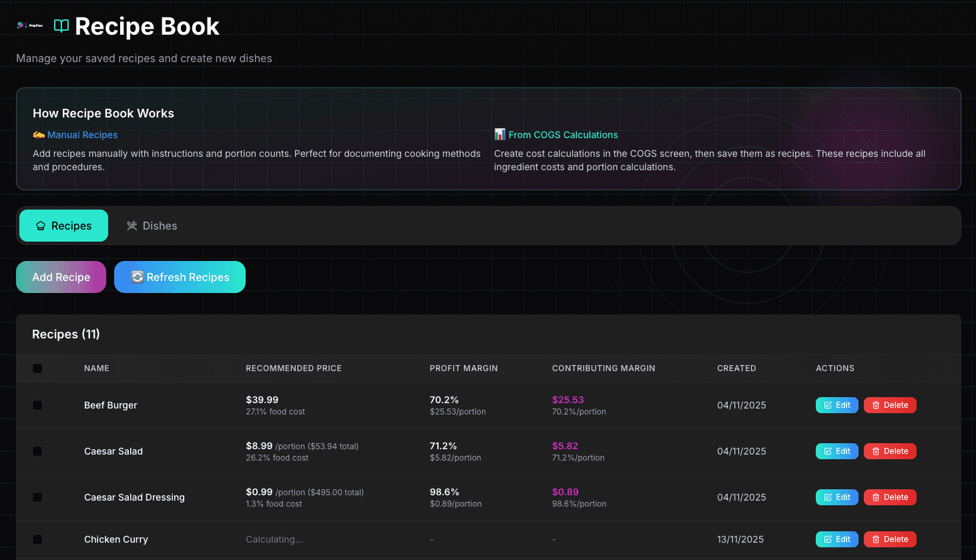
Task: Toggle the select-all checkbox in table header
Action: point(37,368)
